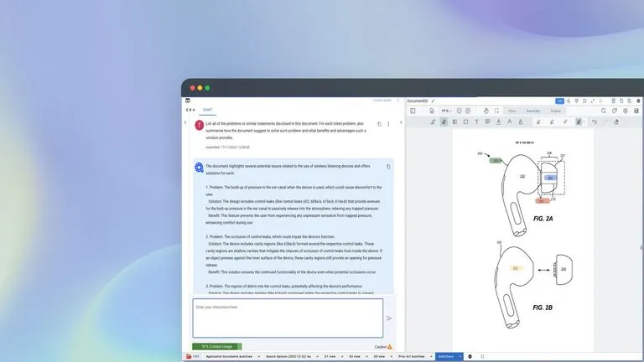Open Search Opinion (2023 12 22) item
This screenshot has width=644, height=362.
pos(288,357)
